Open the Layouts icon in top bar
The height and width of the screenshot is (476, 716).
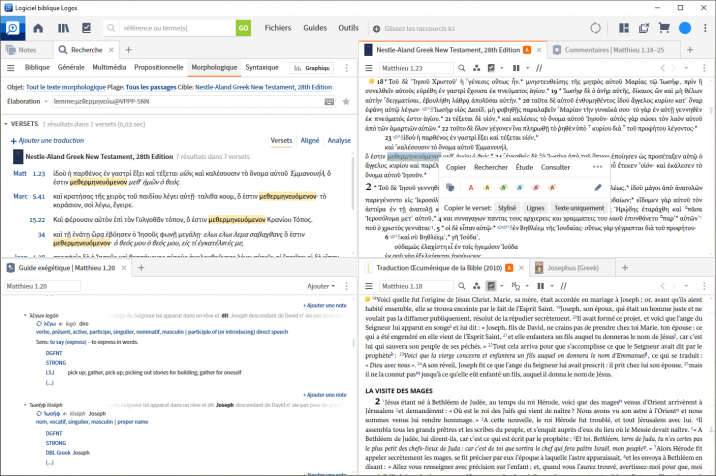pyautogui.click(x=624, y=28)
